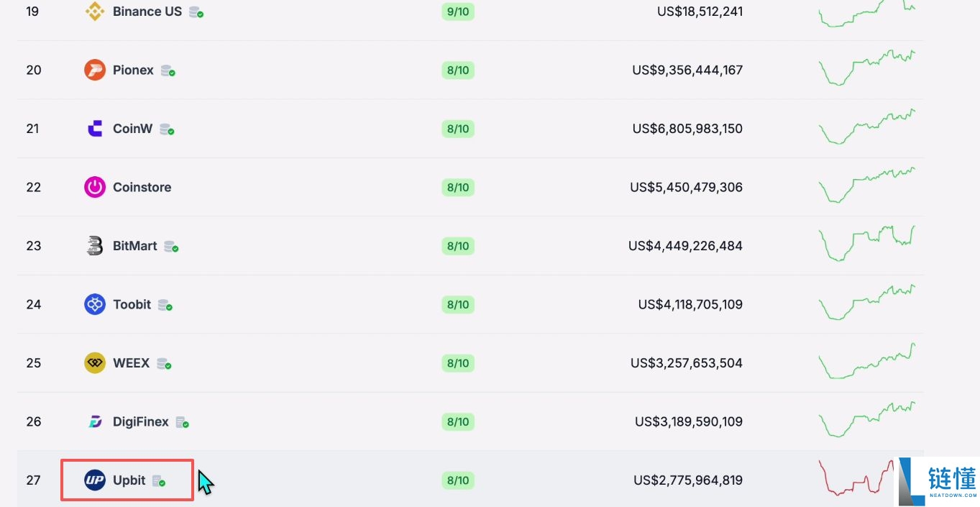This screenshot has height=507, width=980.
Task: Click the NEATDOWN watermark logo
Action: click(937, 481)
